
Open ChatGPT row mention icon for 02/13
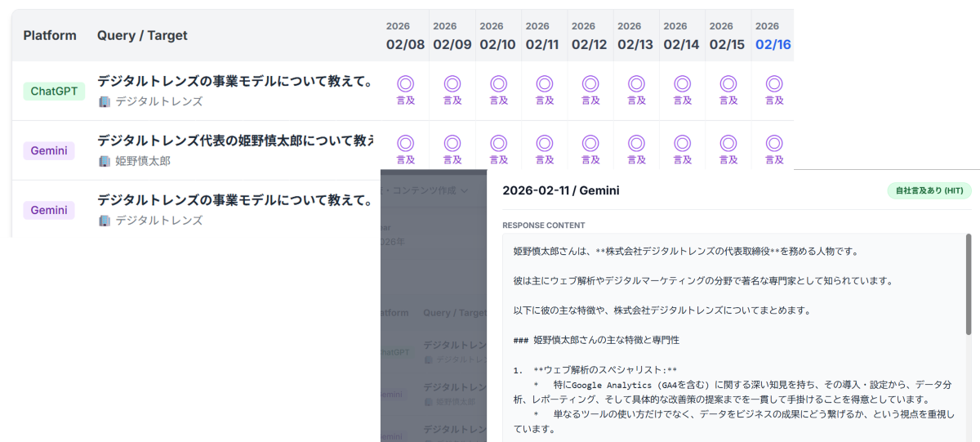[x=636, y=83]
